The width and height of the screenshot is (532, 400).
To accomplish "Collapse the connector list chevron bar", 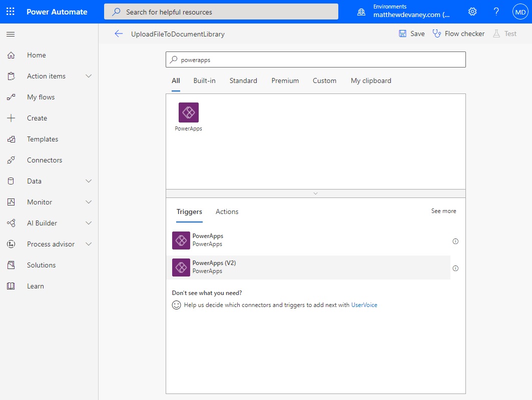I will click(315, 193).
